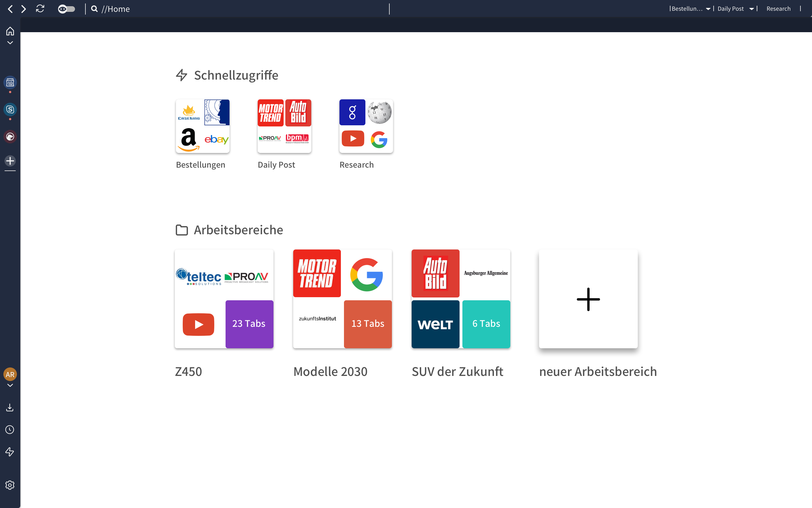
Task: Open Motor Trend in Daily Post group
Action: 271,113
